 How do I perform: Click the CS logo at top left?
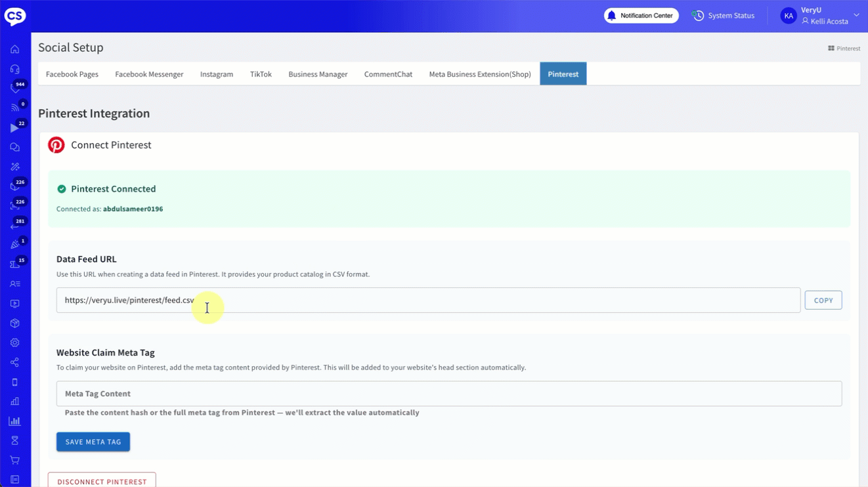[x=15, y=16]
